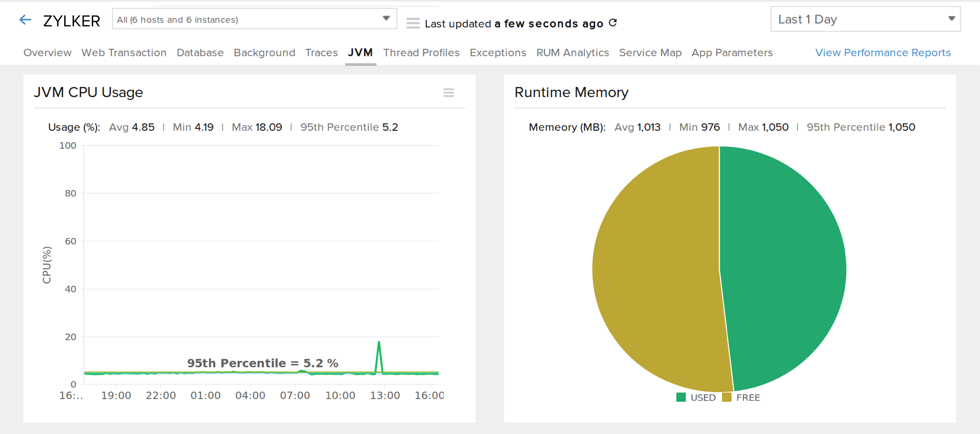Click the memory 95th Percentile 1,050 value
This screenshot has width=980, height=434.
pyautogui.click(x=861, y=127)
